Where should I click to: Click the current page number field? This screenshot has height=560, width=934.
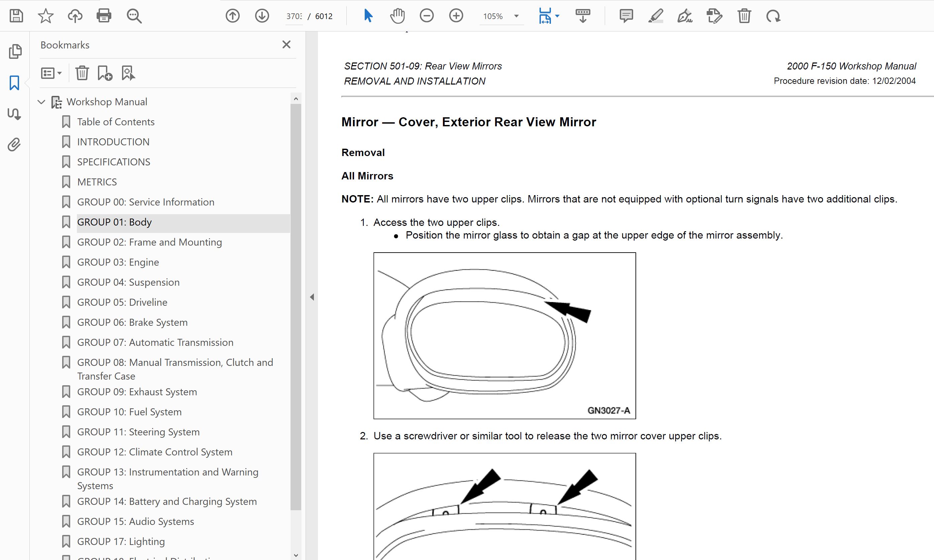(x=294, y=16)
